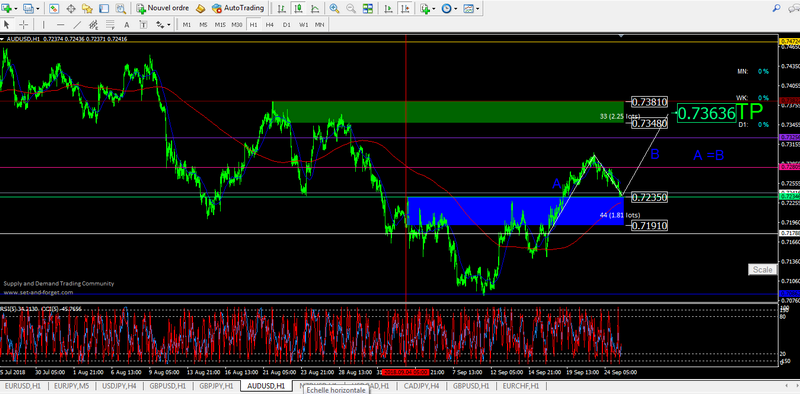
Task: Select the crosshair cursor tool
Action: 23,24
